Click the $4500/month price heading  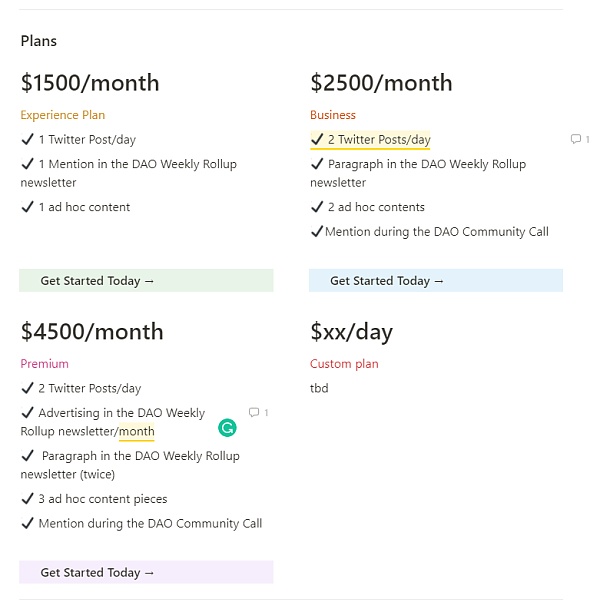click(91, 331)
